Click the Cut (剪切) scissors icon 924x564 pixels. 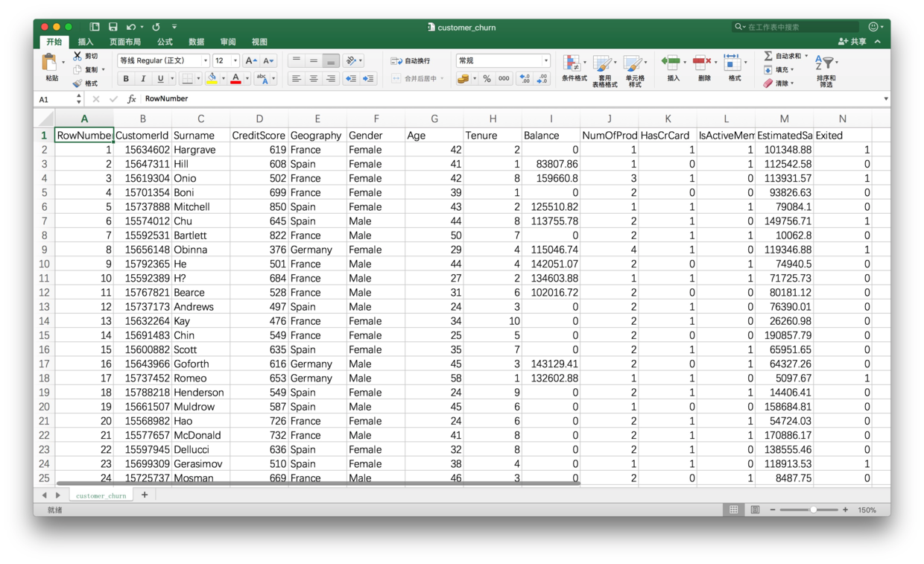coord(77,57)
